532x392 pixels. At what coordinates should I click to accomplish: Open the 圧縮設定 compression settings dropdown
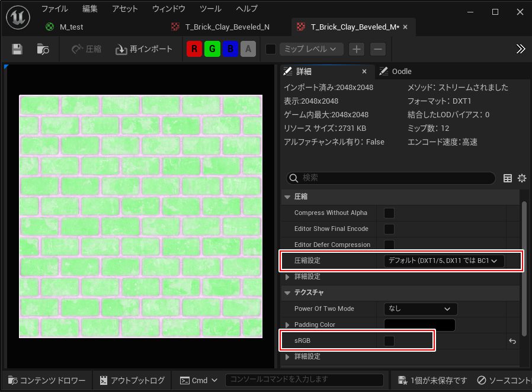(444, 261)
